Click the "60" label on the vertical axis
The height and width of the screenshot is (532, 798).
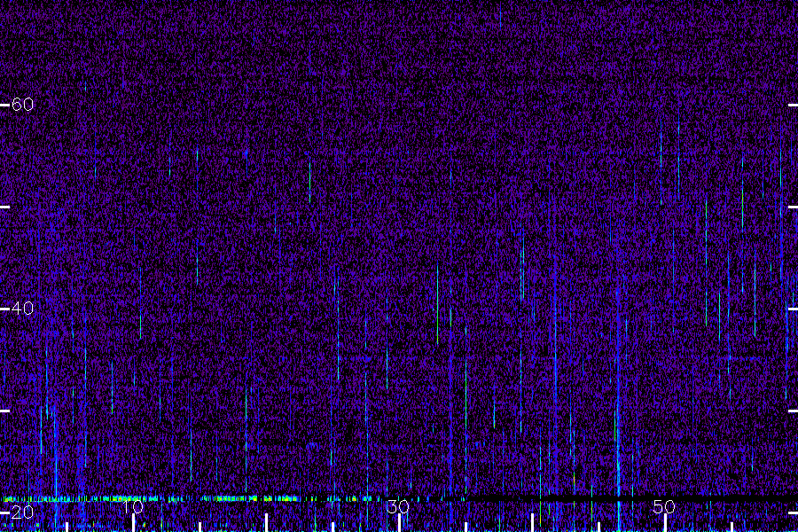pos(22,105)
